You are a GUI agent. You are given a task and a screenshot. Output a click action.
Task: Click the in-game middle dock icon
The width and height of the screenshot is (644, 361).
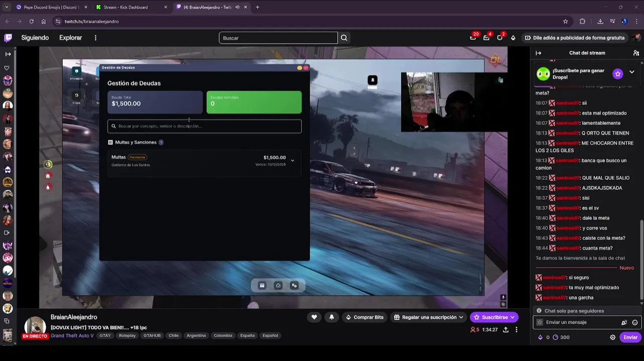click(x=278, y=285)
